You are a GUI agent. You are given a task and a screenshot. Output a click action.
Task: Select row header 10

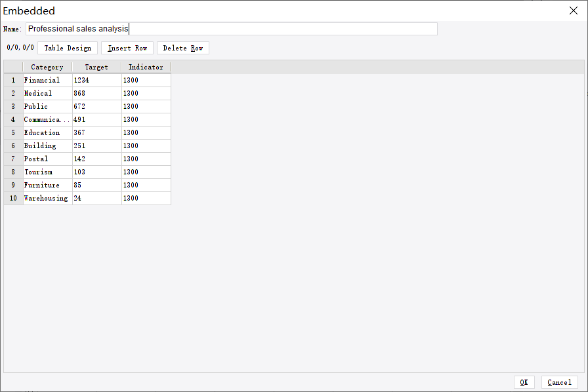[12, 198]
